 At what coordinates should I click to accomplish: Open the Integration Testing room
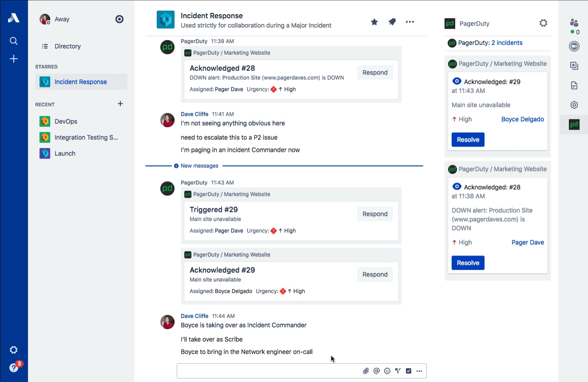pyautogui.click(x=81, y=137)
